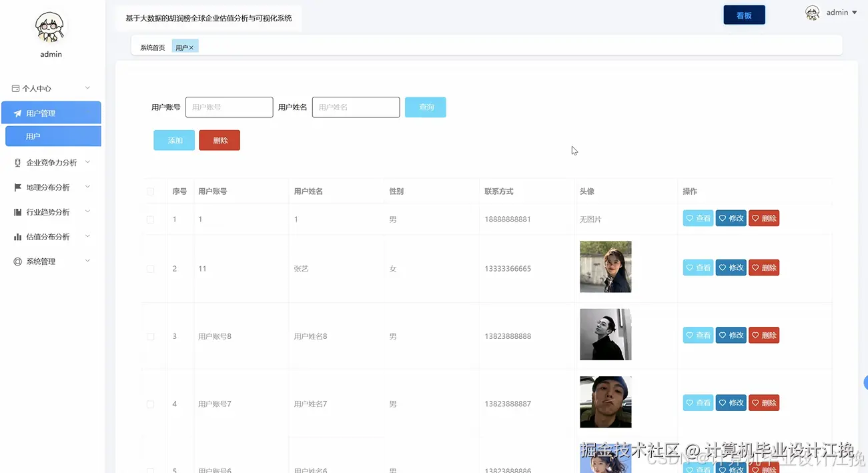Click heart icon in 查看 button for row 1
This screenshot has width=868, height=473.
[690, 218]
